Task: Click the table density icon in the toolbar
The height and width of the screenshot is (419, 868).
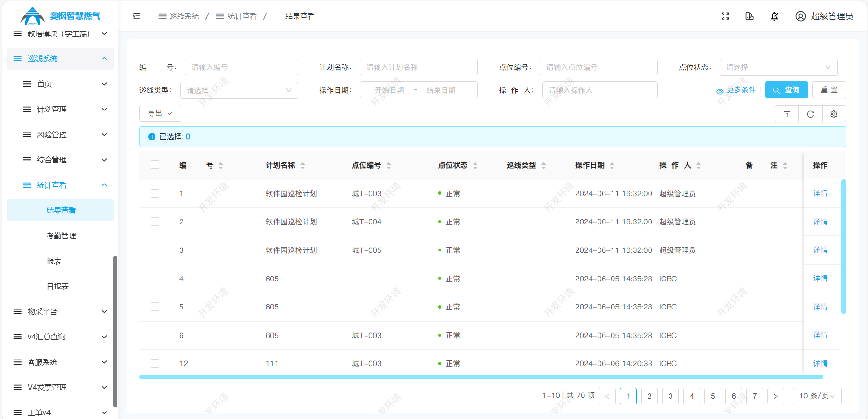Action: click(x=787, y=114)
